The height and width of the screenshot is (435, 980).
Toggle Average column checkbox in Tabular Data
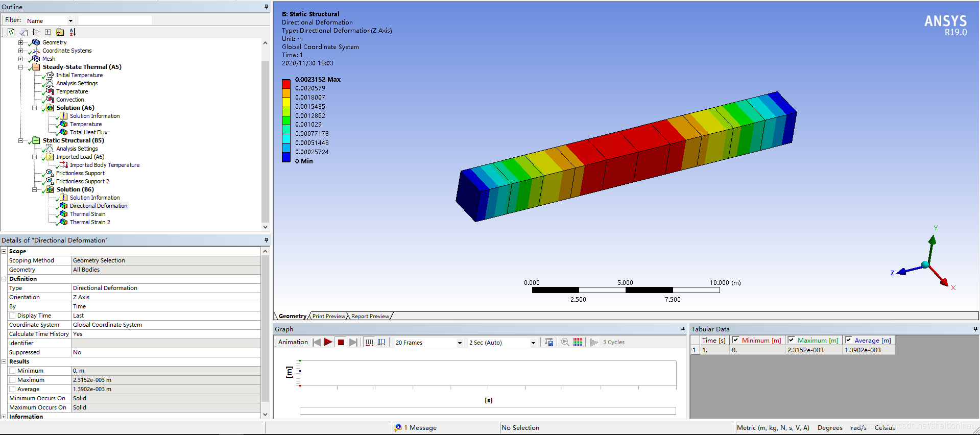point(848,340)
